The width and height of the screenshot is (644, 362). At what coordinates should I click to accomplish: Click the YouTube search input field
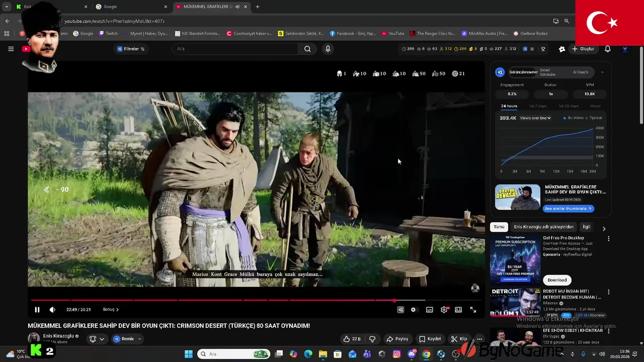point(235,49)
